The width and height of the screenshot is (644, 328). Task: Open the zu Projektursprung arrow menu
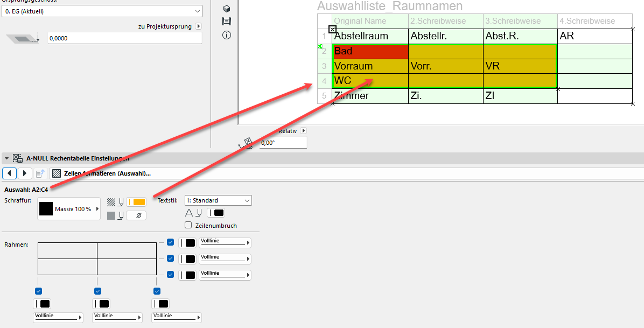(x=198, y=26)
